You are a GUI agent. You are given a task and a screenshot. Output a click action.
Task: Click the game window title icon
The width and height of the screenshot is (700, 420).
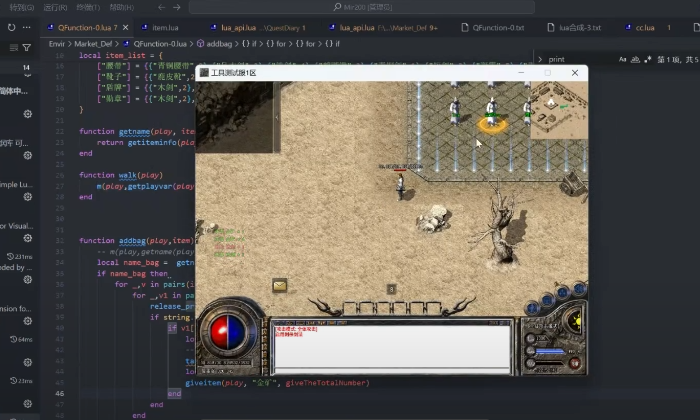204,73
